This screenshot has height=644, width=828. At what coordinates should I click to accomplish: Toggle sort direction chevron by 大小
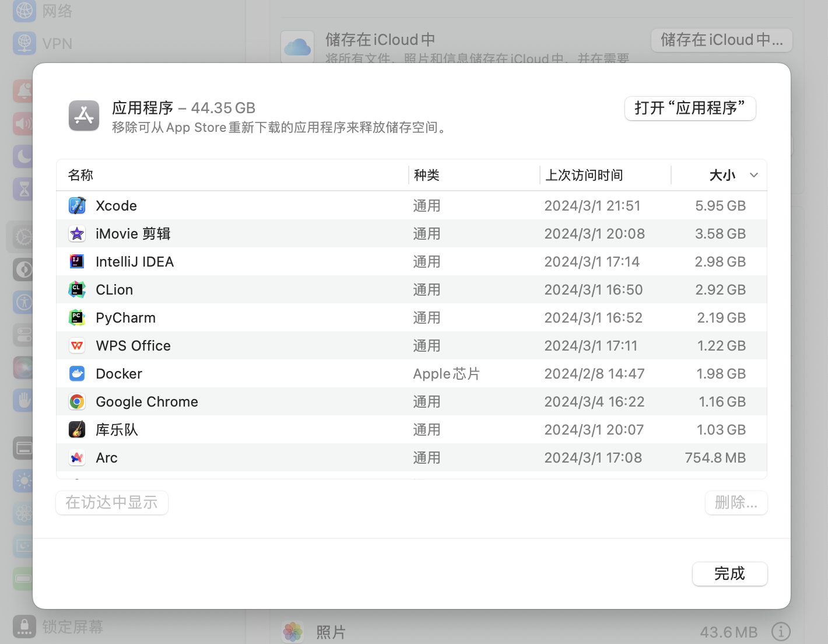(754, 175)
